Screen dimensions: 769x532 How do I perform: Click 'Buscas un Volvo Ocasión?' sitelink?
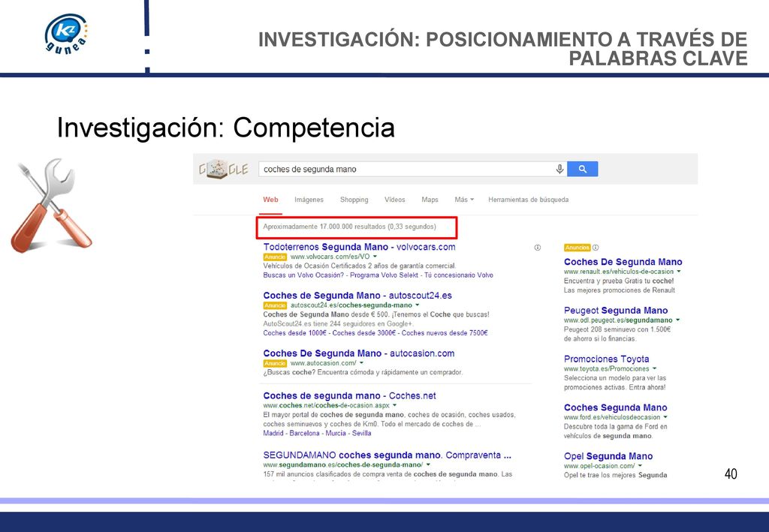coord(303,275)
